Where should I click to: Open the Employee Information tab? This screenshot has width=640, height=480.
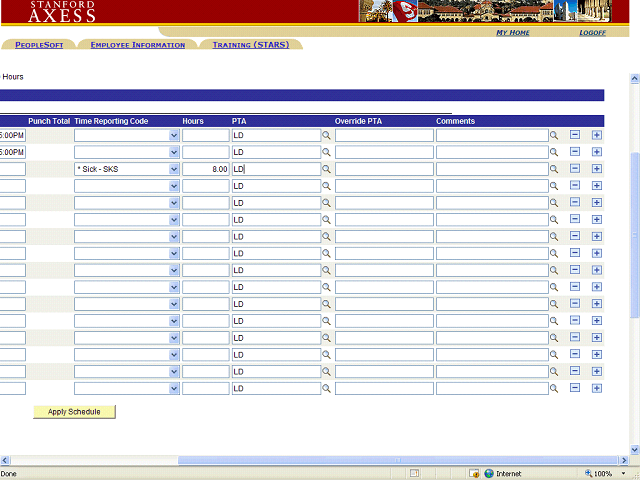click(137, 45)
